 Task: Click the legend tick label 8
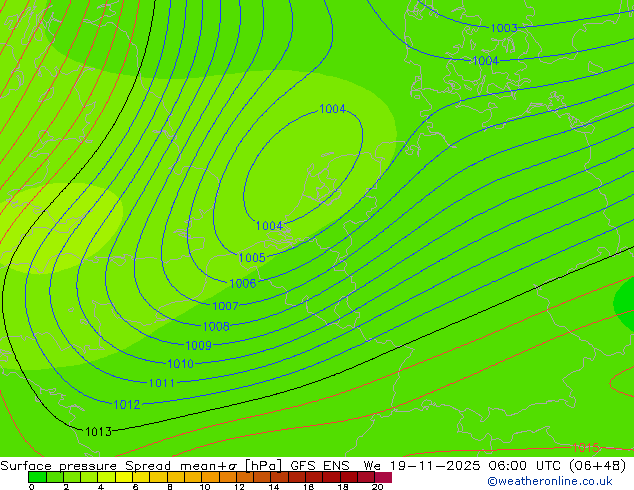[x=170, y=487]
